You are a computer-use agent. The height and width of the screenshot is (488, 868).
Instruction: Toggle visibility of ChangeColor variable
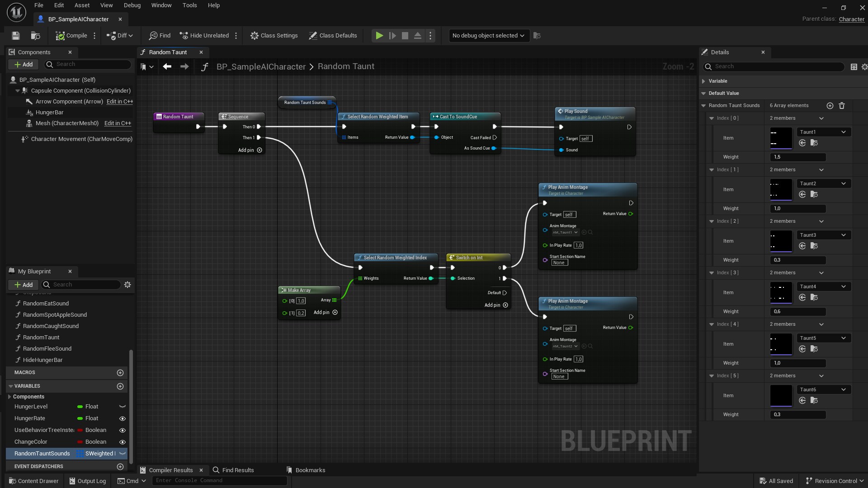(122, 442)
